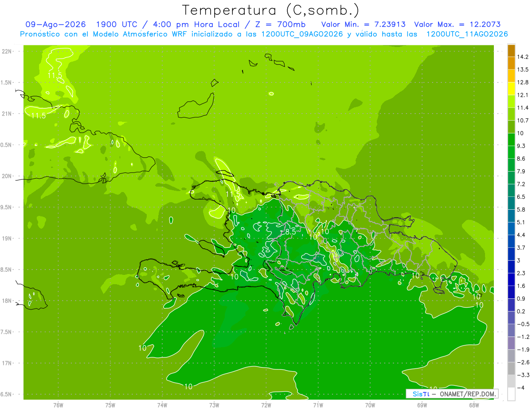Pick the purple swatch between -1.2 and -1.9
Image resolution: width=532 pixels, height=411 pixels.
tap(511, 343)
